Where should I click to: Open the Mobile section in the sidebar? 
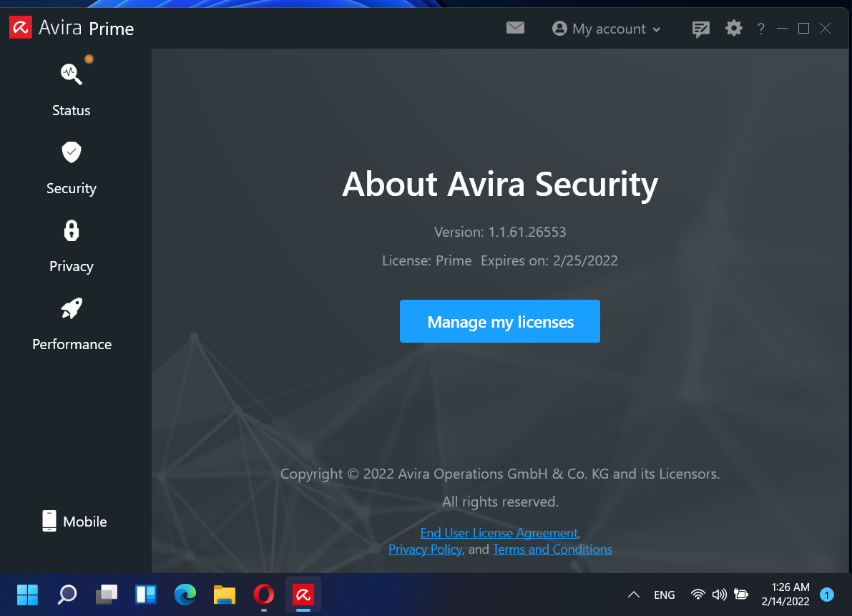pyautogui.click(x=74, y=522)
